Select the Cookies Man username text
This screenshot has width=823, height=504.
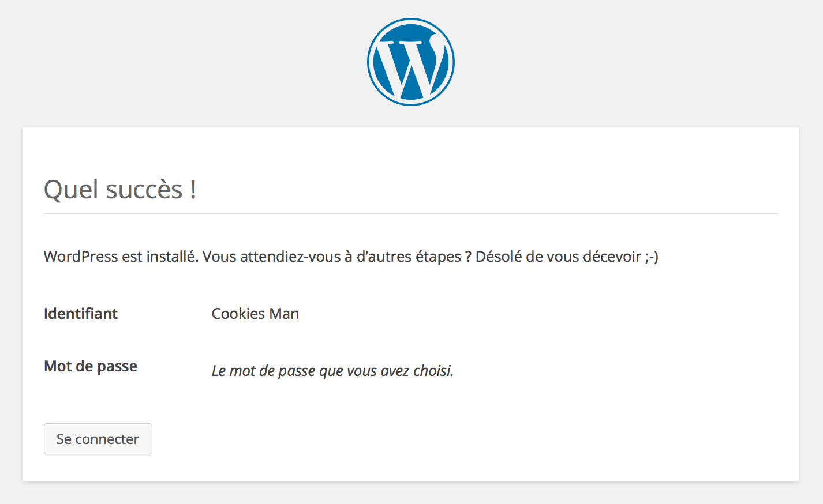click(x=255, y=313)
